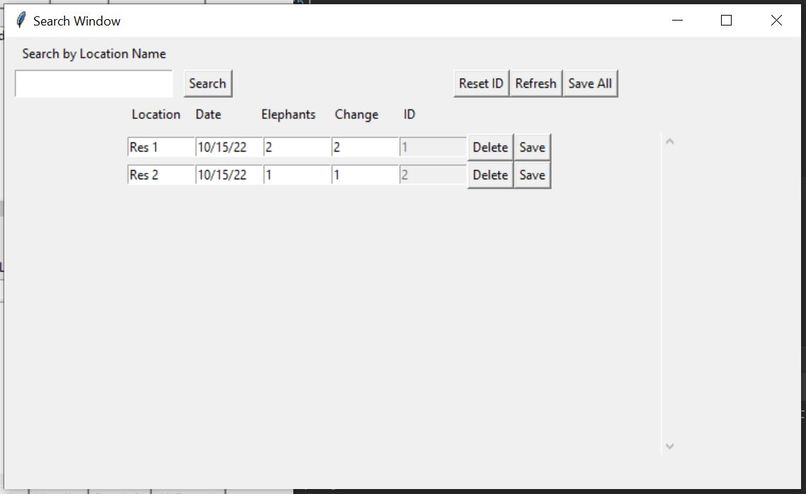The height and width of the screenshot is (494, 806).
Task: Click the feather icon in the title bar
Action: pyautogui.click(x=21, y=21)
